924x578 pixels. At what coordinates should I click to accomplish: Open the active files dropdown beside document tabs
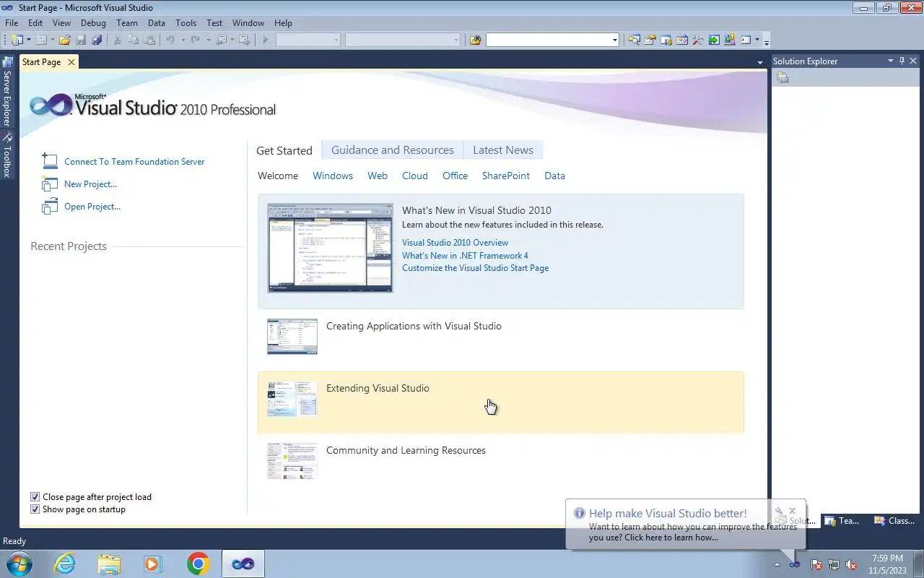759,63
